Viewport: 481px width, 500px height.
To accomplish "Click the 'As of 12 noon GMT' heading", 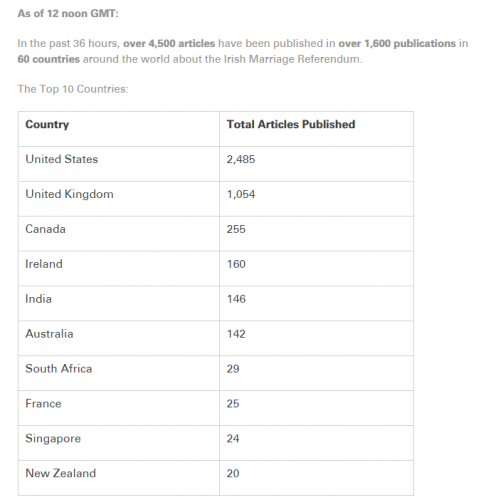I will [68, 13].
